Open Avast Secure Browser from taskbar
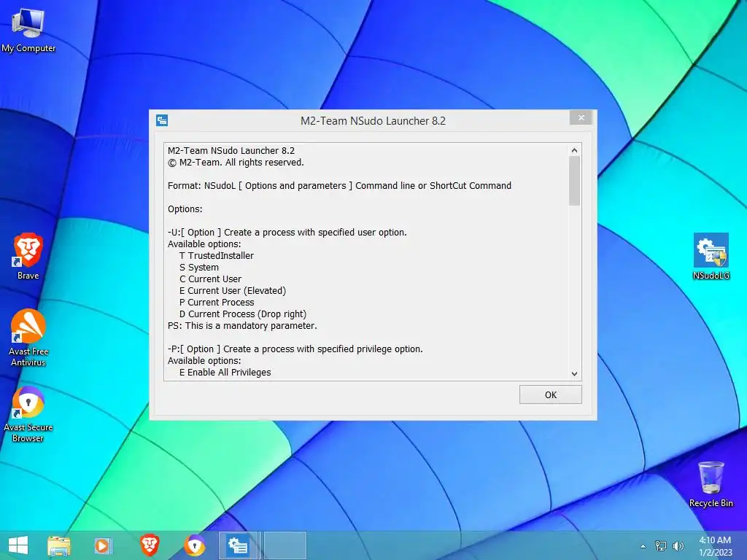The image size is (747, 560). pyautogui.click(x=194, y=545)
